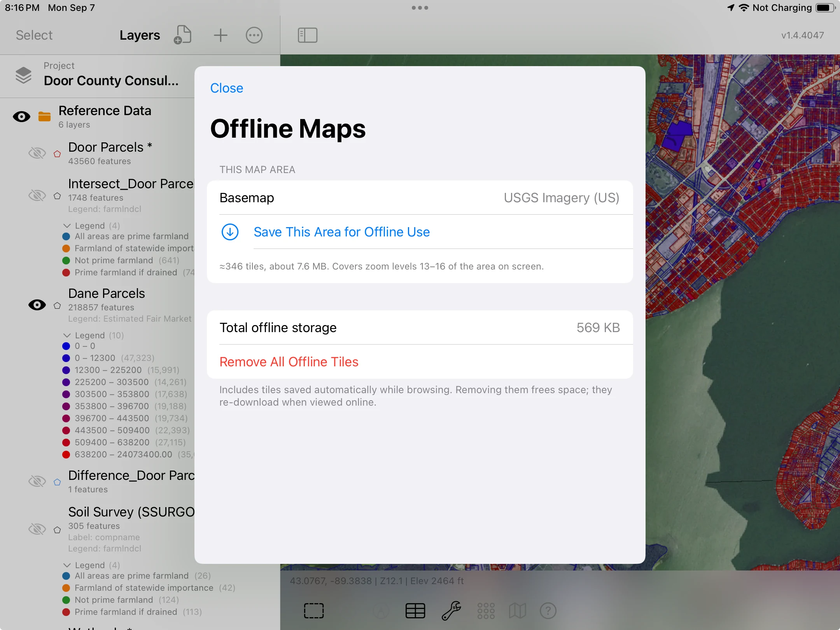This screenshot has width=840, height=630.
Task: Open the basemap map icon
Action: click(517, 611)
